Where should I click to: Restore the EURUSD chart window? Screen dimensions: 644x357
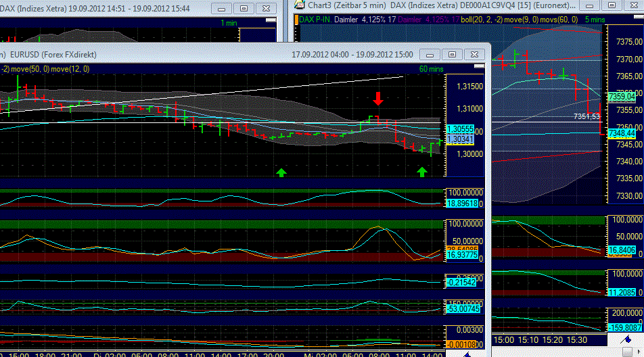[452, 55]
